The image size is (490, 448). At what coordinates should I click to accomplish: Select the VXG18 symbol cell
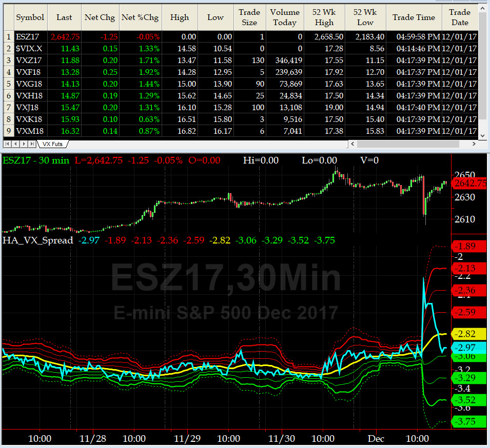click(31, 84)
